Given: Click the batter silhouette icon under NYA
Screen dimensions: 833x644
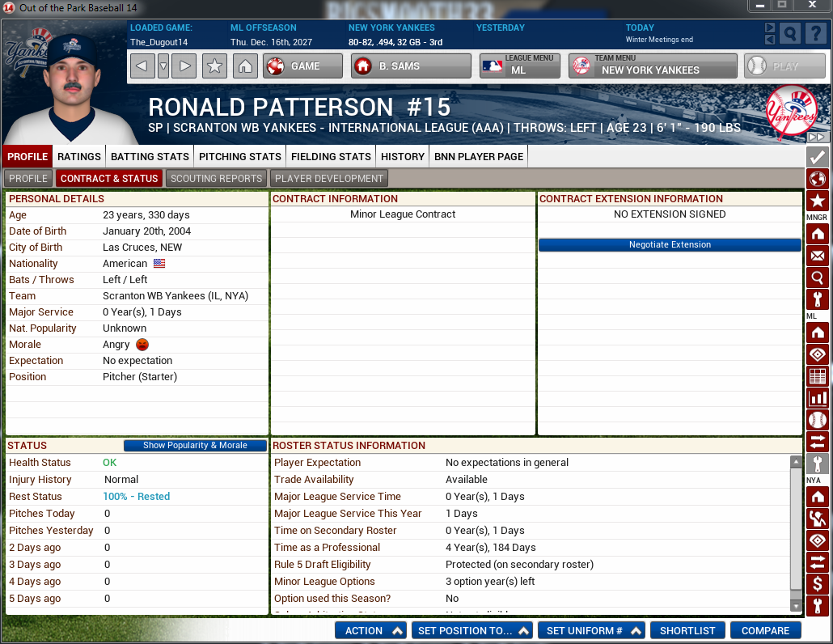Looking at the screenshot, I should pyautogui.click(x=818, y=519).
